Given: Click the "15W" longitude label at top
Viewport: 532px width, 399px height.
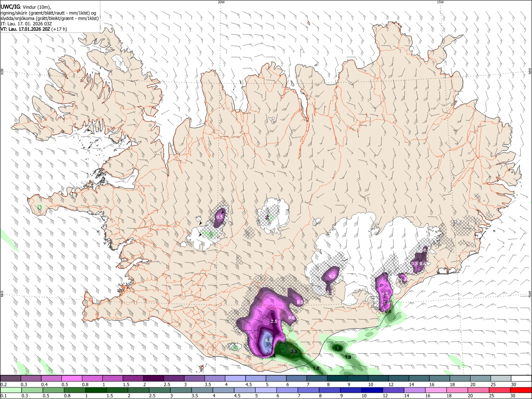Looking at the screenshot, I should pos(440,2).
